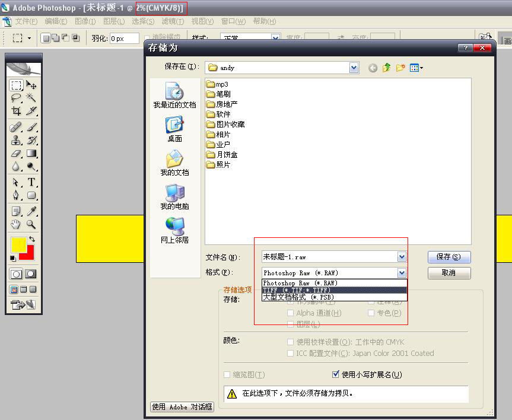The image size is (512, 420).
Task: Choose Photoshop Raw (*.RAW) from format list
Action: [x=335, y=283]
